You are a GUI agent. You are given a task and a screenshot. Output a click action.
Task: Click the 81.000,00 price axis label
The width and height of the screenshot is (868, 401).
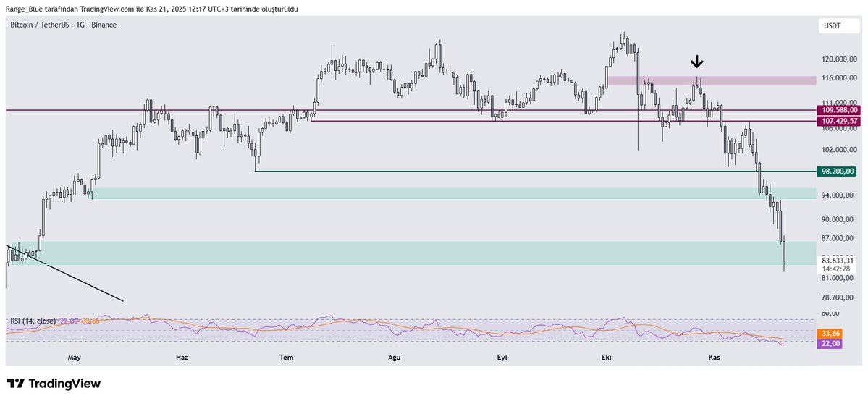838,278
